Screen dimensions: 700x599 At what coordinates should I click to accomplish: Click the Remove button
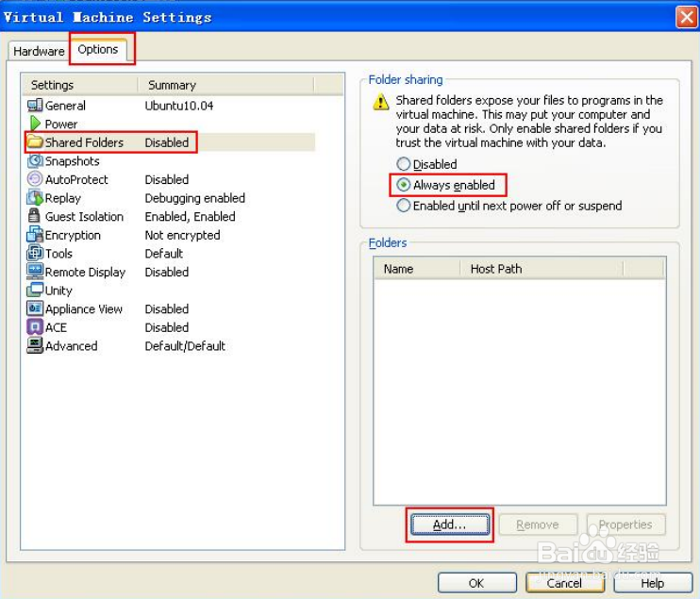tap(538, 524)
